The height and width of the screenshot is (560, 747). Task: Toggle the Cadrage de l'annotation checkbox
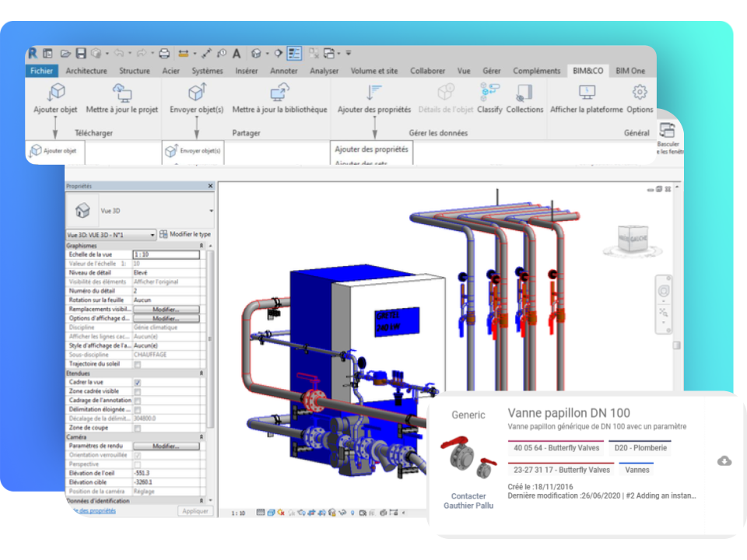coord(137,401)
